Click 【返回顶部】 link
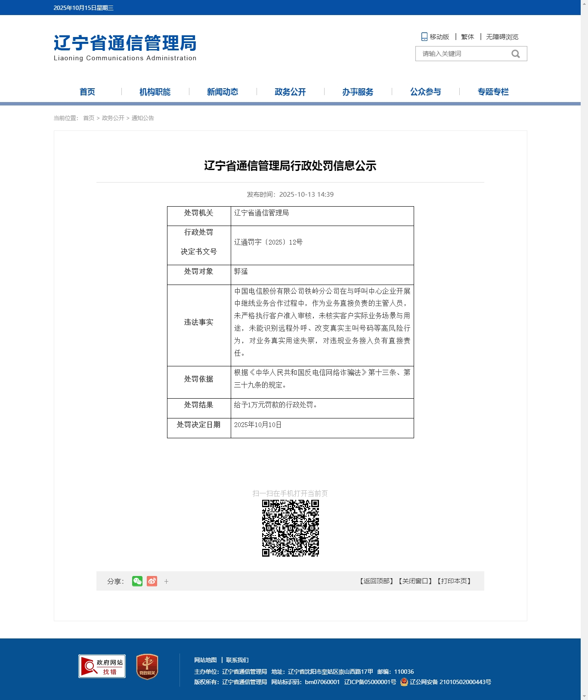588x700 pixels. coord(377,581)
